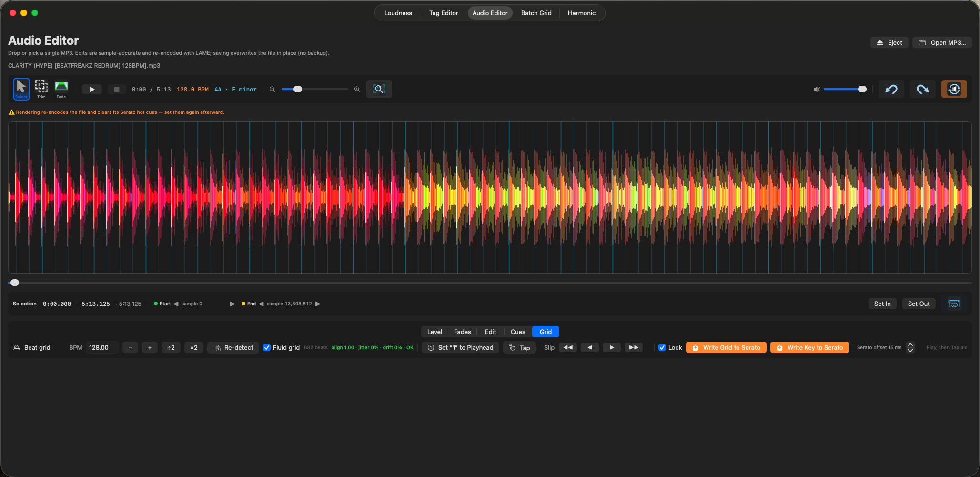Nudge End sample right arrow
This screenshot has height=477, width=980.
(x=318, y=304)
